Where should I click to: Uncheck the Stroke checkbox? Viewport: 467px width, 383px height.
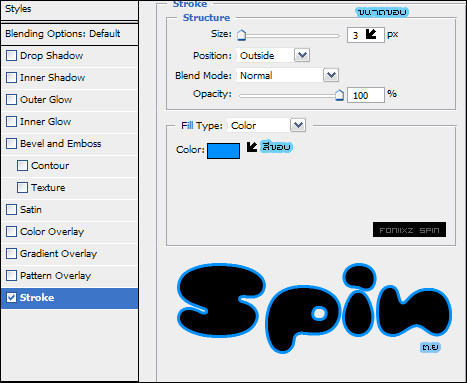[11, 298]
